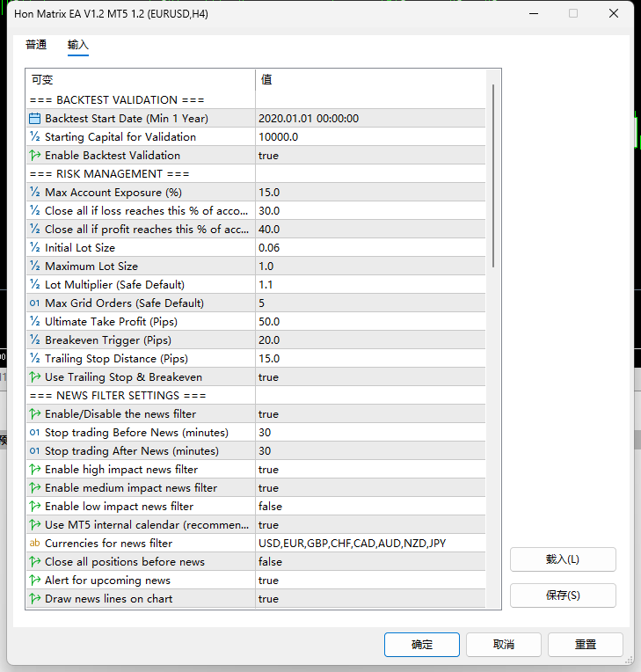Select the === BACKTEST VALIDATION === row

coord(255,100)
